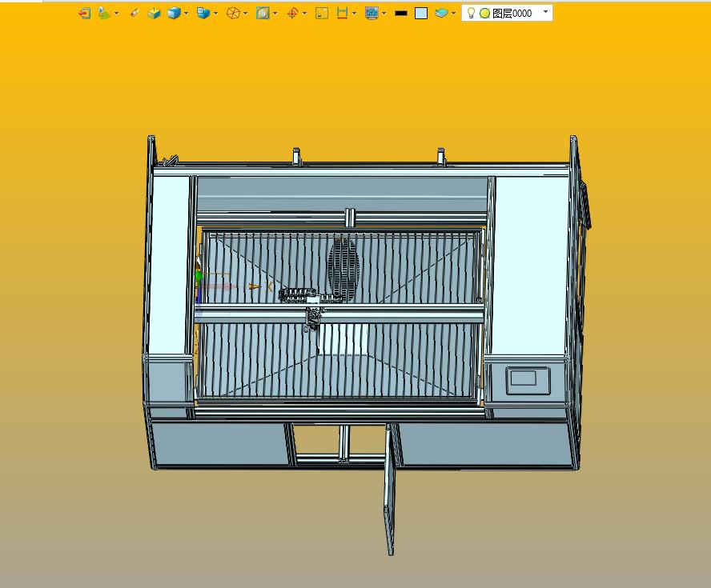This screenshot has width=711, height=588.
Task: Toggle the light bulb layer visibility
Action: click(x=471, y=13)
